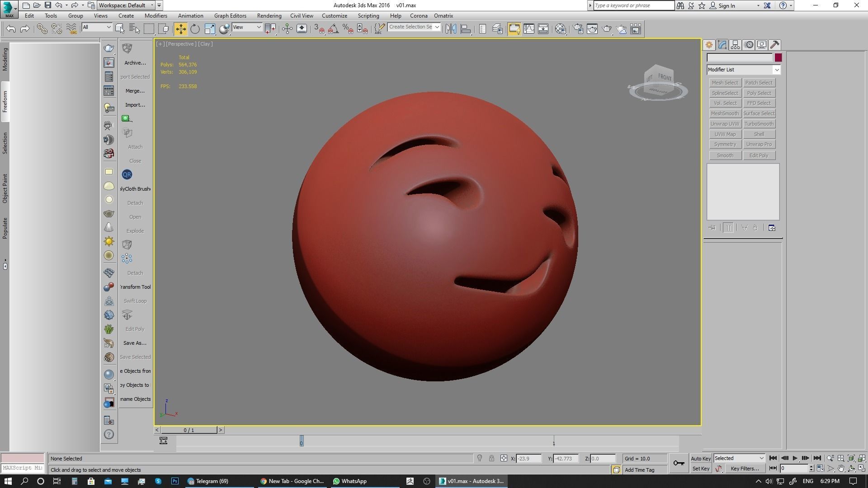Select the Move transform tool

180,29
